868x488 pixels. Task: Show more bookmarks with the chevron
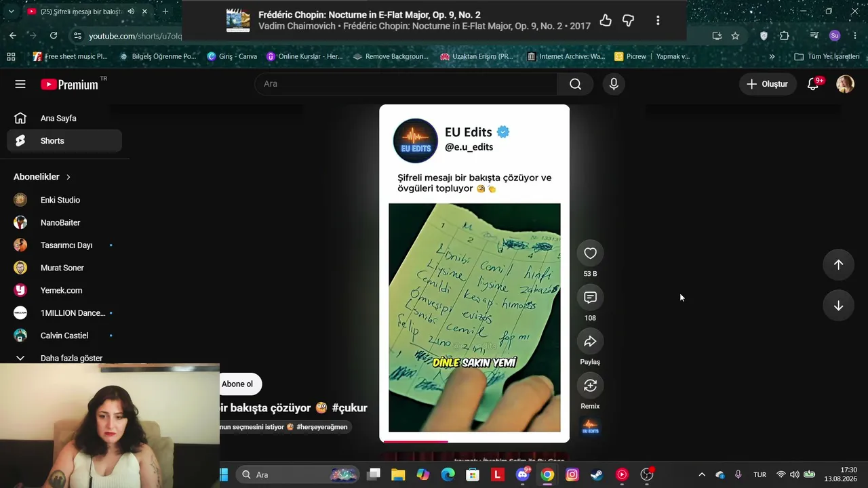772,56
